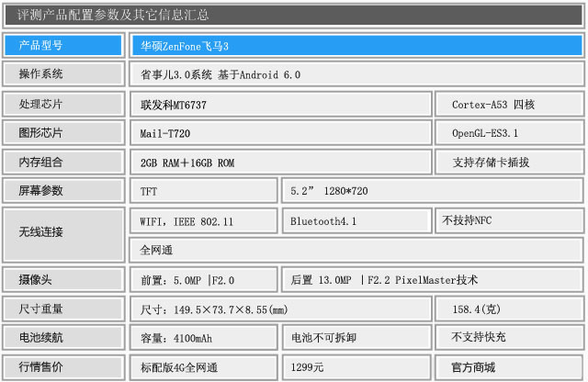Select the 标配版4G全网通 cell
Viewport: 588px width, 382px height.
tap(204, 367)
